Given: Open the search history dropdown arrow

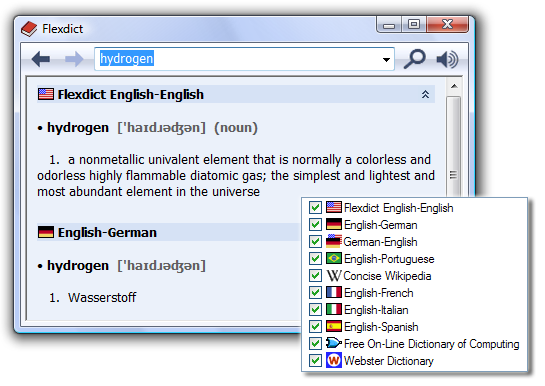Looking at the screenshot, I should [386, 59].
